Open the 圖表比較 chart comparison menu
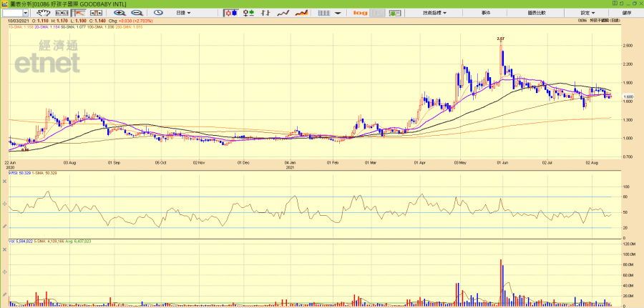The width and height of the screenshot is (644, 308). coord(536,13)
